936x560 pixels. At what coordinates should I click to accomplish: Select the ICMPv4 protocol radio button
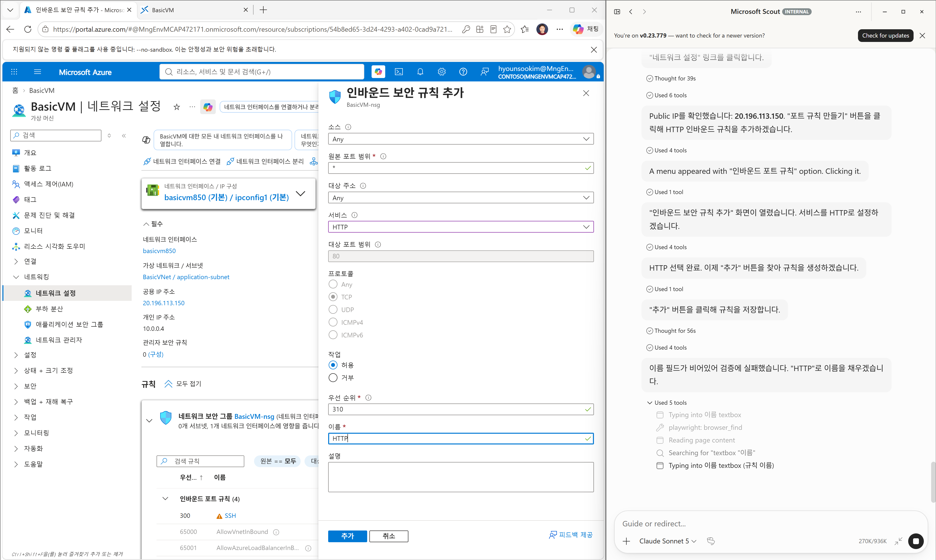(x=333, y=322)
